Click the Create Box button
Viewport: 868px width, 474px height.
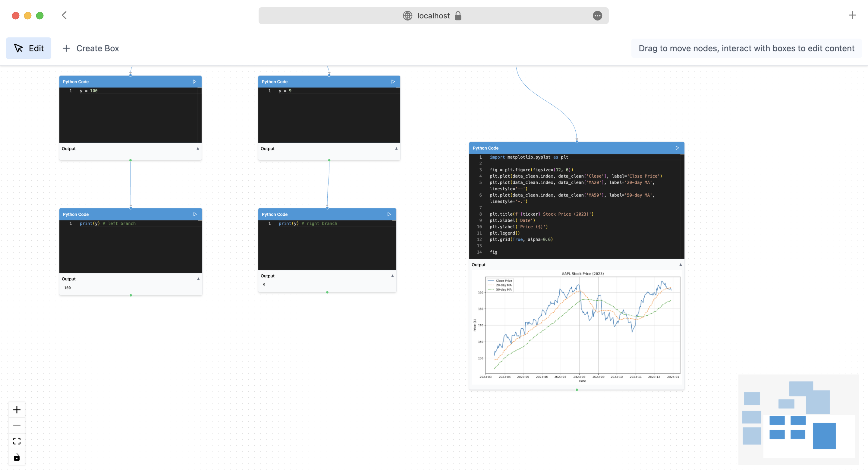(x=91, y=48)
